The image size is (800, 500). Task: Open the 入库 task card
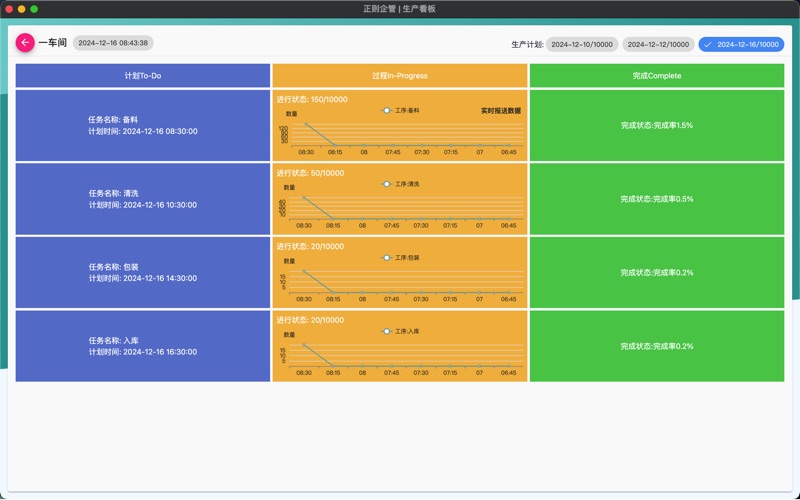click(x=143, y=346)
